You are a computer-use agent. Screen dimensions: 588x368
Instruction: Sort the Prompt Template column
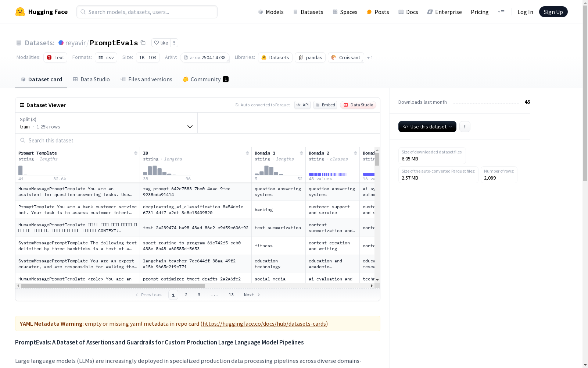136,153
